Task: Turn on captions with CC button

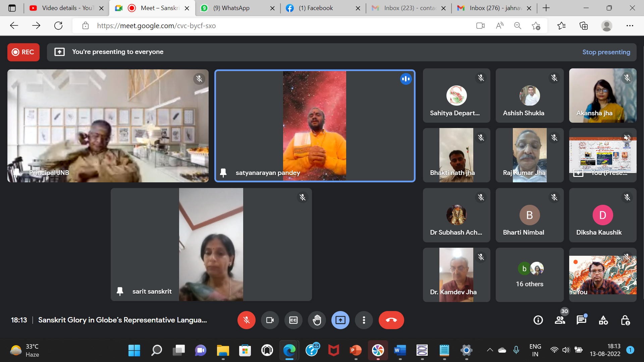Action: 293,320
